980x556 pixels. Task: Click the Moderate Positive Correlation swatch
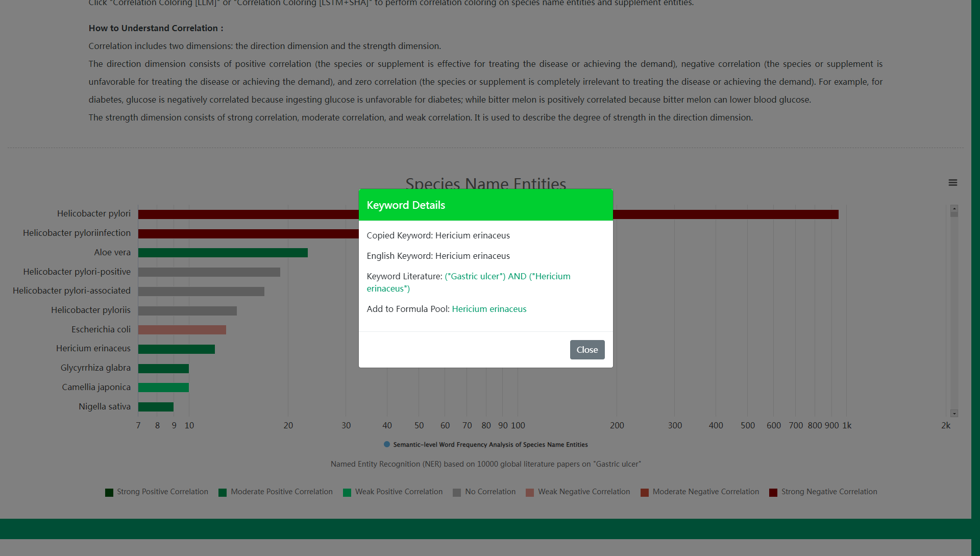pyautogui.click(x=223, y=493)
